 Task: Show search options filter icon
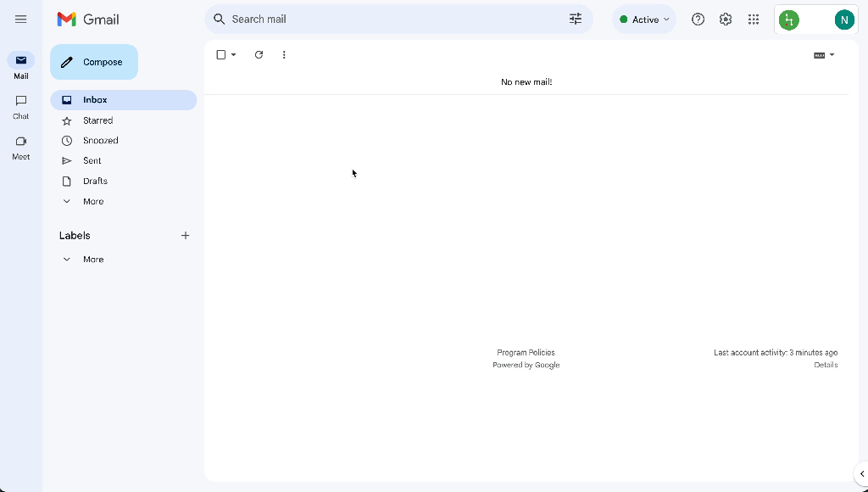tap(576, 19)
